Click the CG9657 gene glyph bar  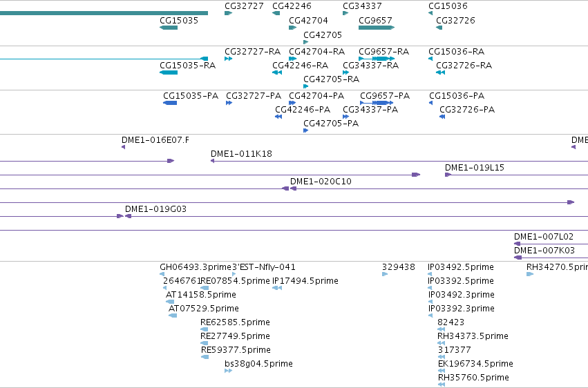377,28
